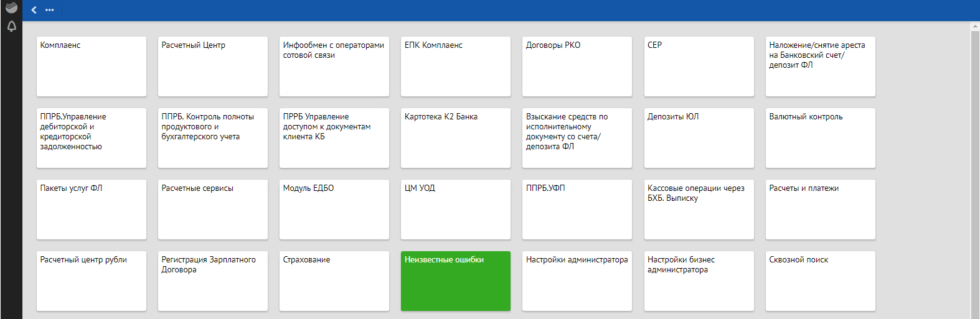Launch Инфообмен с операторами сотовой связи
Screen dimensions: 980x319
click(x=334, y=67)
